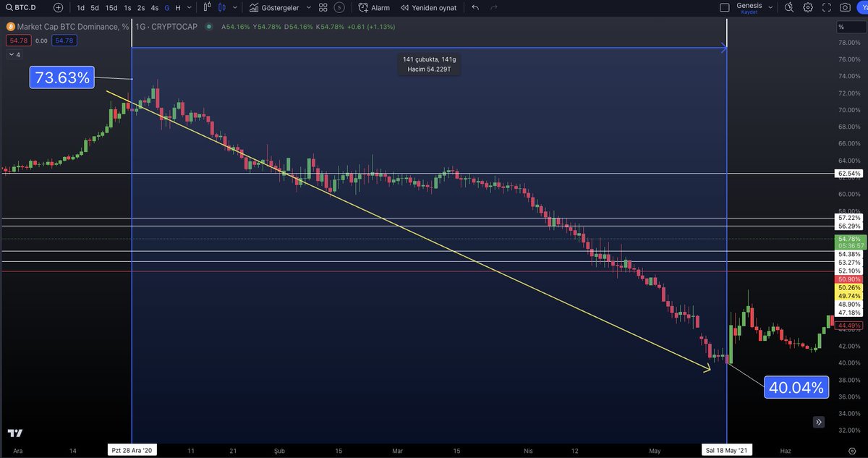This screenshot has width=868, height=458.
Task: Select the H weekly timeframe
Action: click(178, 7)
